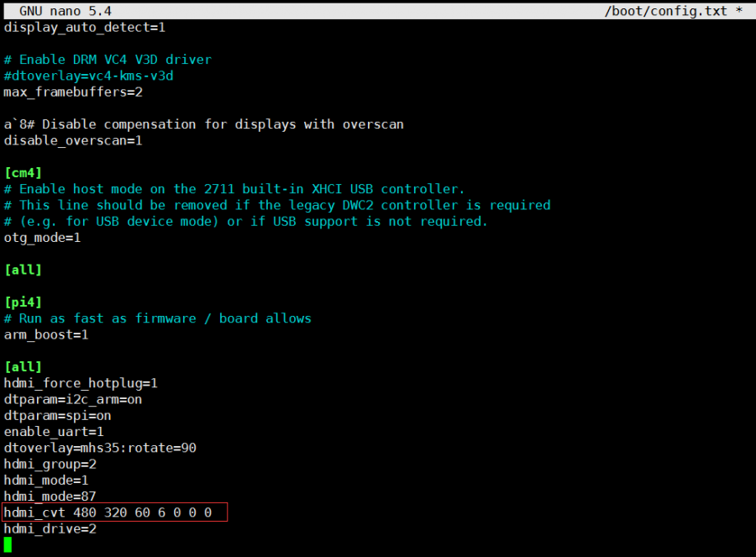Place cursor on disable_overscan=1
Viewport: 756px width, 557px height.
pyautogui.click(x=73, y=140)
